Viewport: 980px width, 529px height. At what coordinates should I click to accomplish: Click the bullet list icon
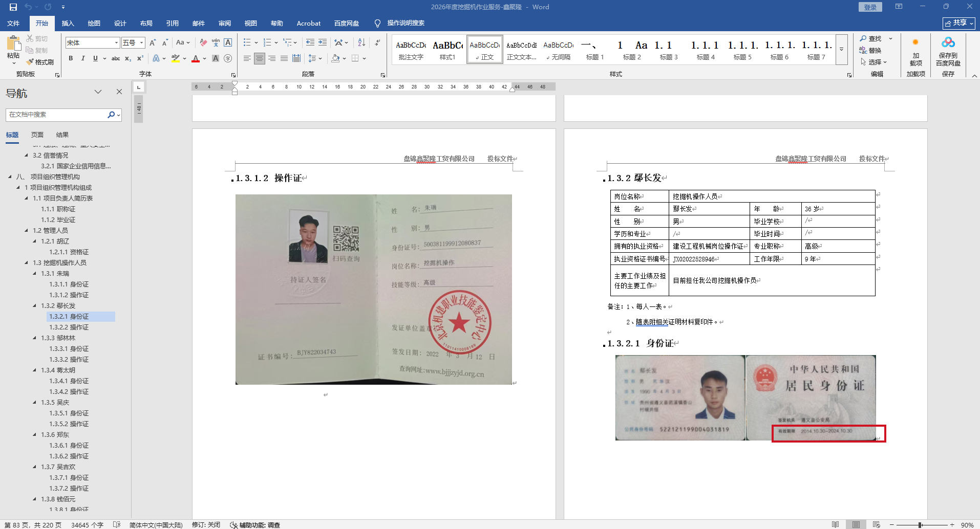[247, 42]
